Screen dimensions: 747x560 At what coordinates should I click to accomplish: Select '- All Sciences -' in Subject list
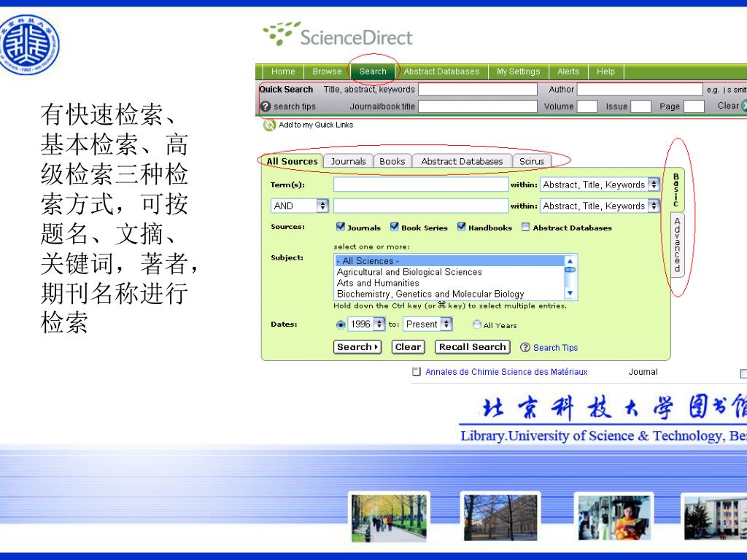point(449,261)
